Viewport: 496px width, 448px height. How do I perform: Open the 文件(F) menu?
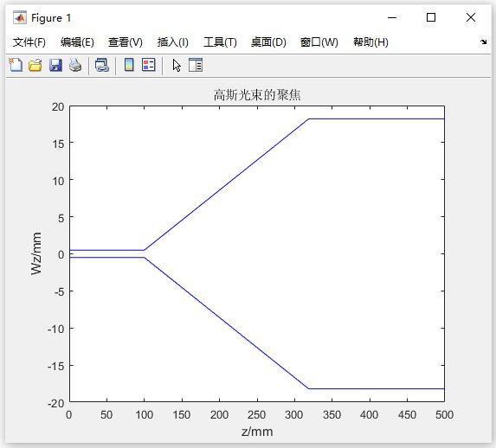(29, 42)
